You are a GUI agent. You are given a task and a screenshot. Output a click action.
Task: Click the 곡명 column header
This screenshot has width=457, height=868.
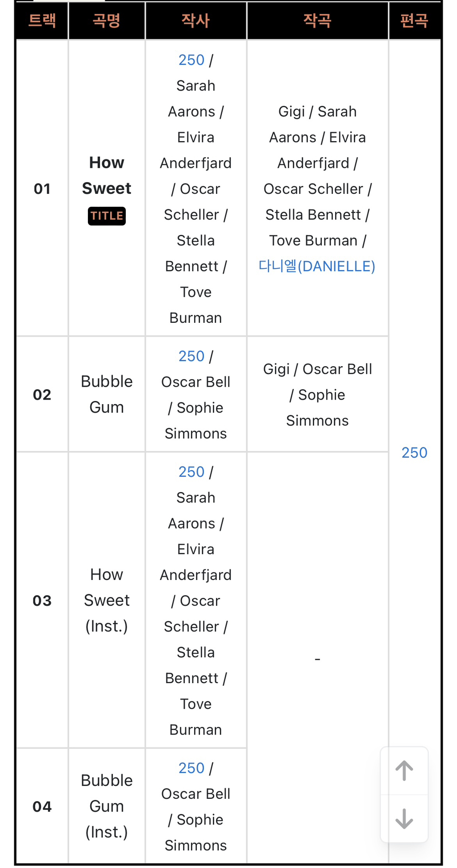(107, 21)
